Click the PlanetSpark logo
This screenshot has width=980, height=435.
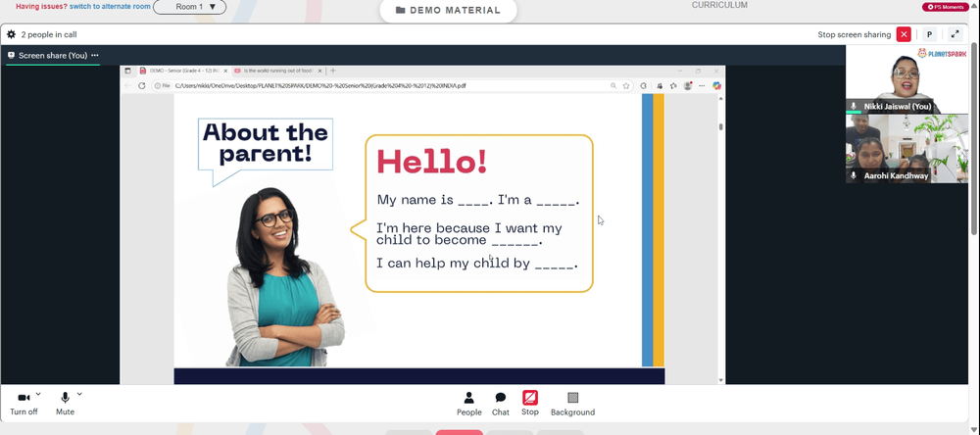tap(942, 53)
